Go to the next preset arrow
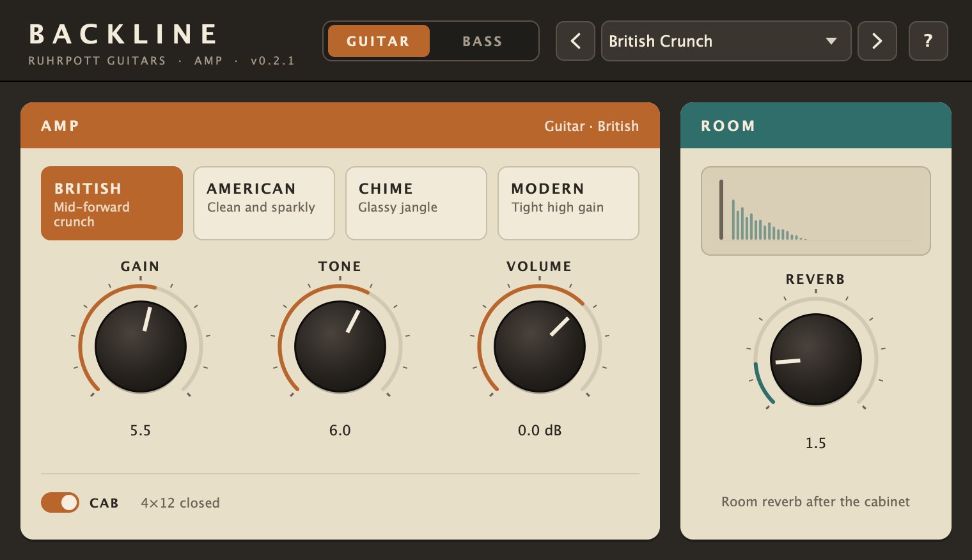Image resolution: width=972 pixels, height=560 pixels. (877, 41)
